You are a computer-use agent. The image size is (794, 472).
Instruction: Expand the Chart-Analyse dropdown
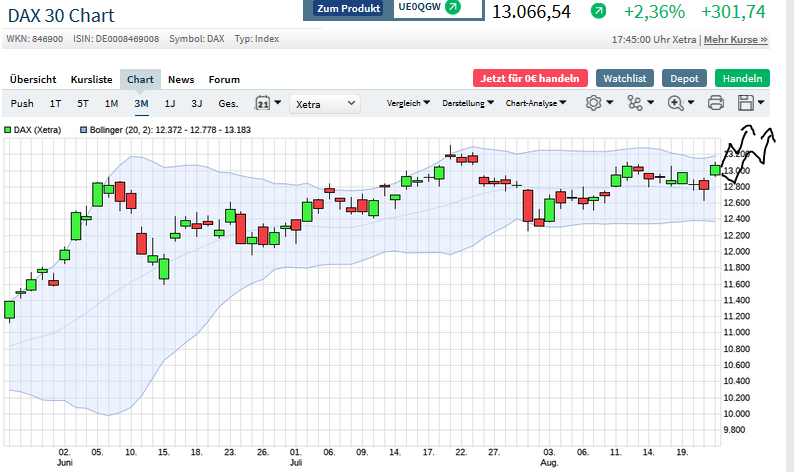[x=536, y=103]
